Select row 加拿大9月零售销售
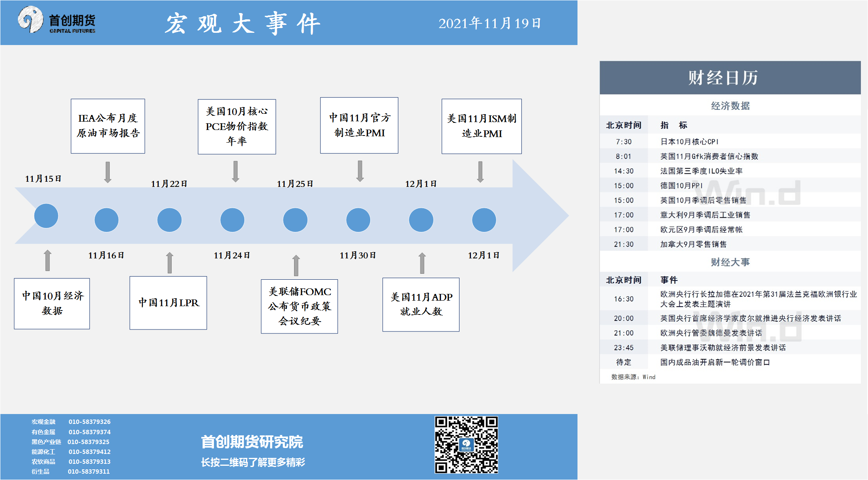Image resolution: width=868 pixels, height=480 pixels. point(730,244)
